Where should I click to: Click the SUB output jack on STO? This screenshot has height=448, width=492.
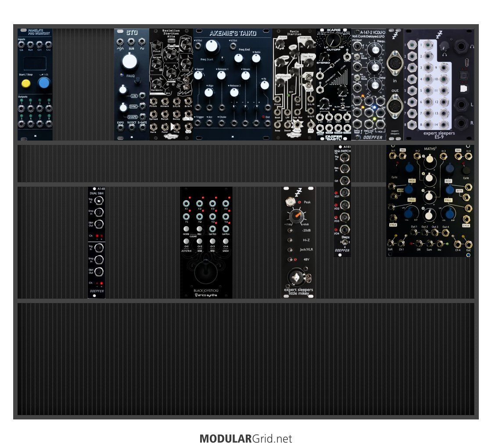[131, 42]
